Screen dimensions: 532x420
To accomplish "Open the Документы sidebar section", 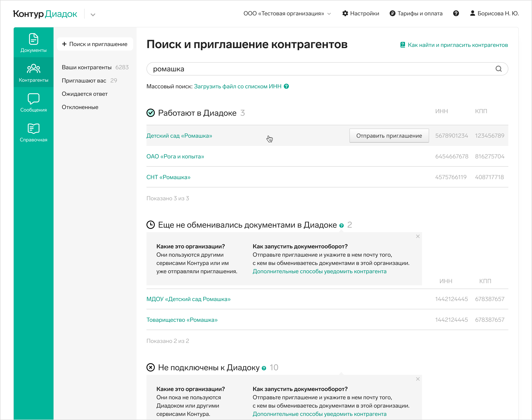I will 33,42.
